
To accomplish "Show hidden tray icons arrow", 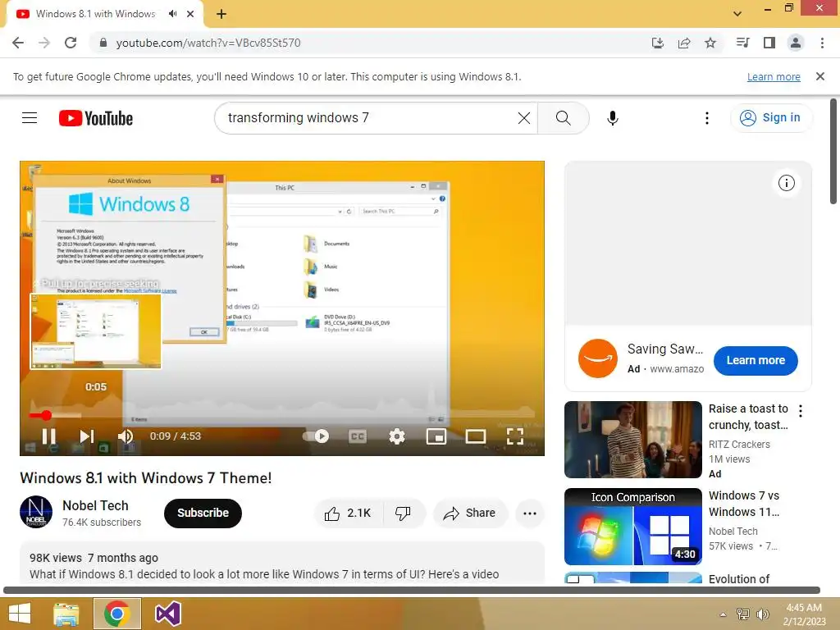I will tap(724, 614).
